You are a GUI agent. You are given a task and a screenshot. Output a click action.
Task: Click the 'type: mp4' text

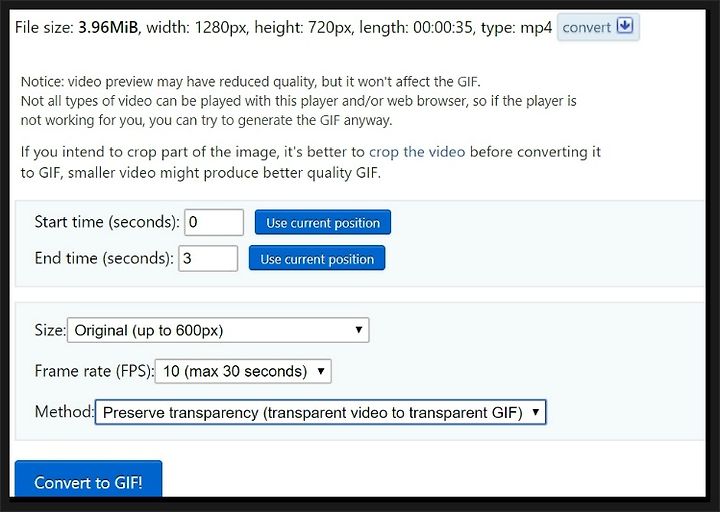click(x=516, y=28)
